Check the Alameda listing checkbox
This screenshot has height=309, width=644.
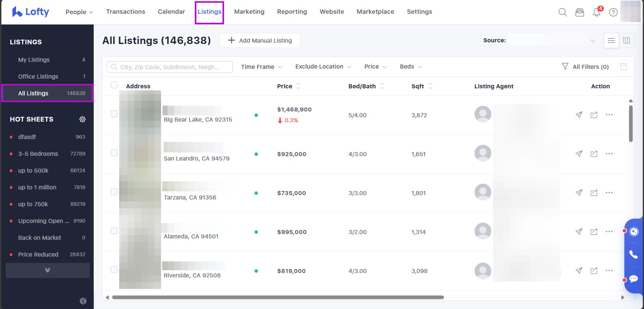click(x=114, y=231)
